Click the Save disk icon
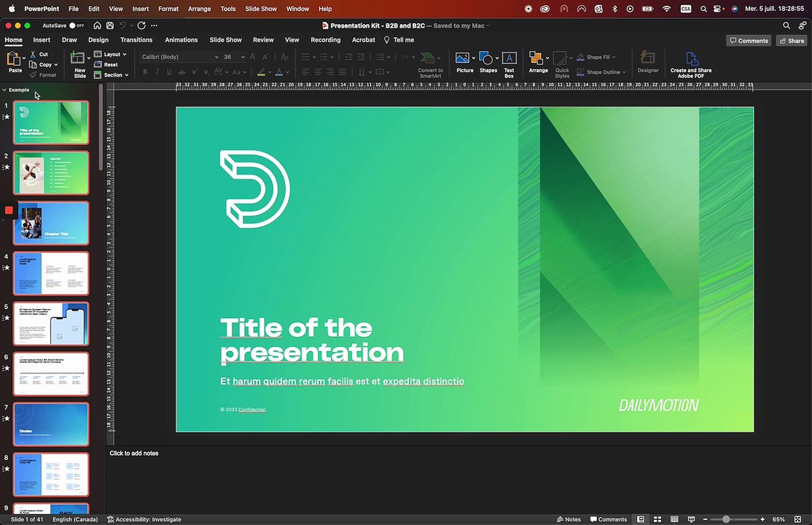The width and height of the screenshot is (812, 525). click(x=110, y=26)
